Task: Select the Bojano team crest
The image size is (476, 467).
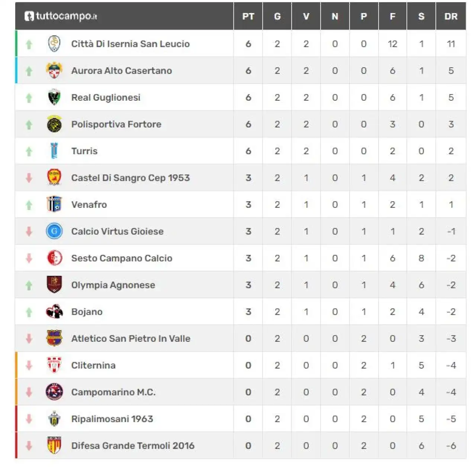Action: pyautogui.click(x=54, y=312)
